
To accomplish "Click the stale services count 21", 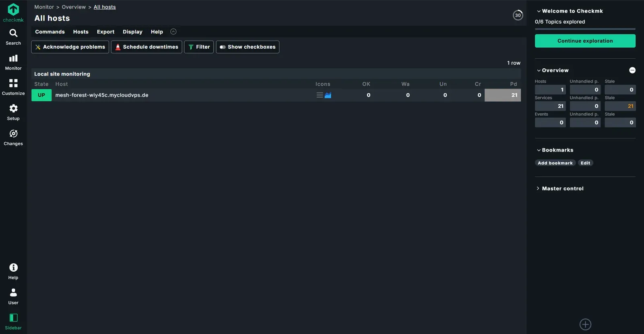I will [620, 106].
